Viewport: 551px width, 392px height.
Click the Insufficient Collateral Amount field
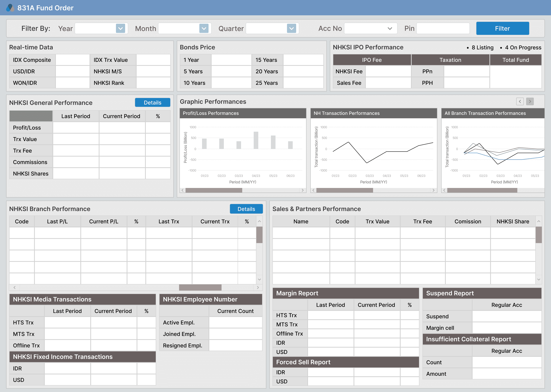click(x=507, y=374)
